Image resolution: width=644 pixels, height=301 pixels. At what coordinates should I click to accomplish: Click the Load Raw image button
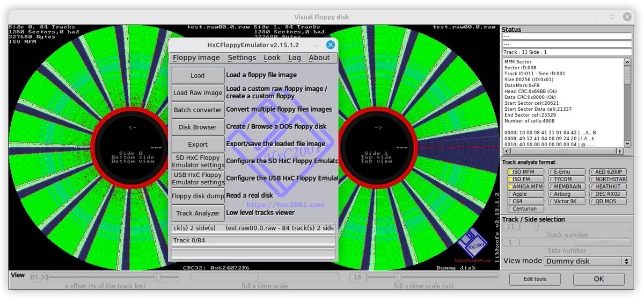197,92
